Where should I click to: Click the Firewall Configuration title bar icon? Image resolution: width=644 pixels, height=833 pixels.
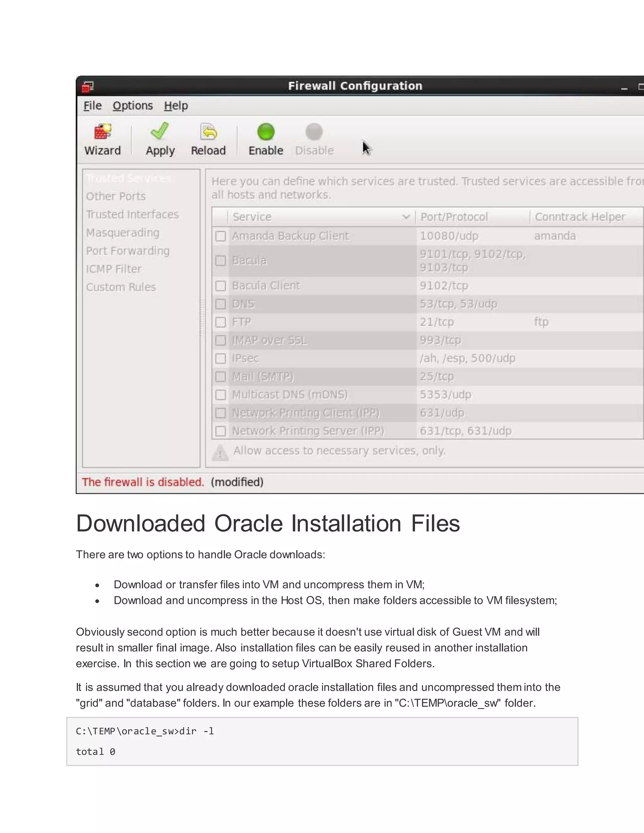[87, 86]
